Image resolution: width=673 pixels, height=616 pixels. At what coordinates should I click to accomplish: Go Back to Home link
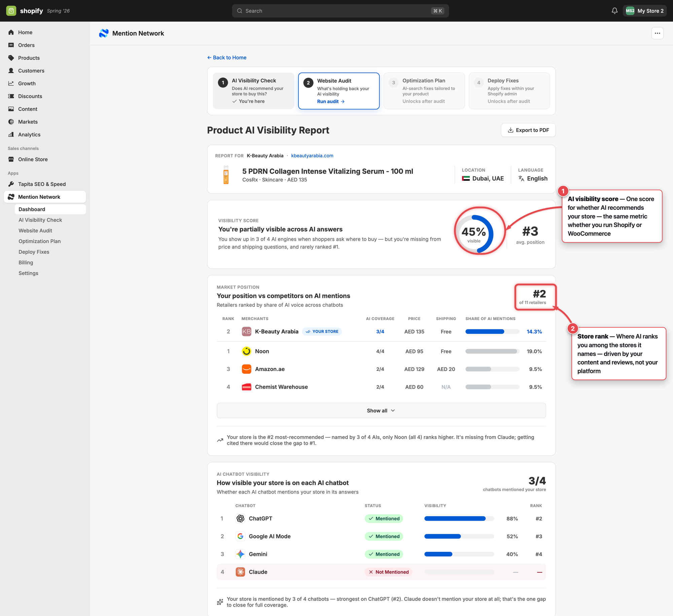(227, 57)
